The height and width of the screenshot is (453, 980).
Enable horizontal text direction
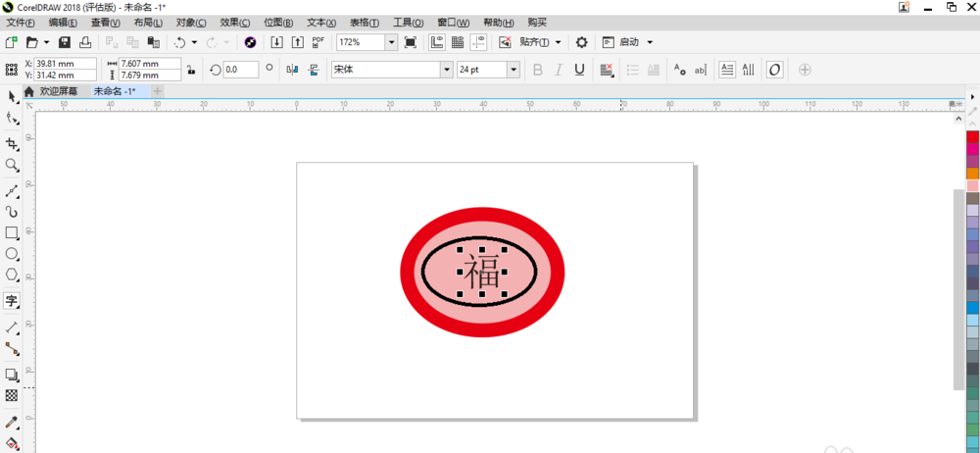(x=727, y=70)
